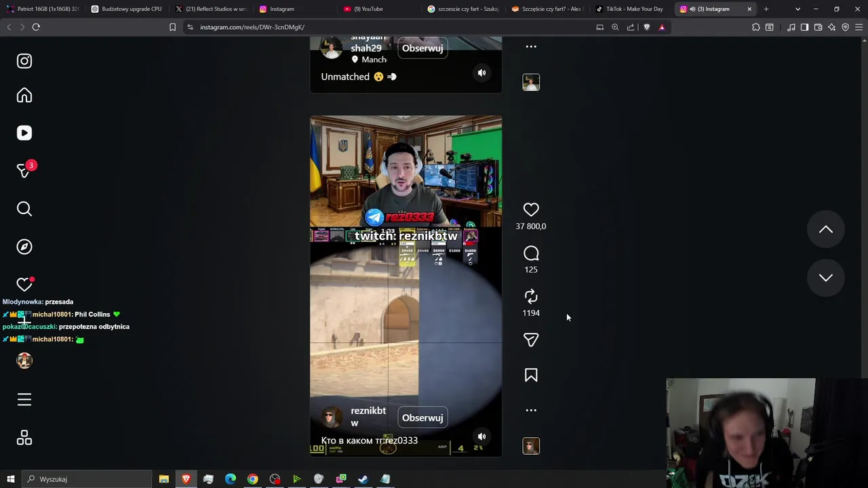The height and width of the screenshot is (488, 868).
Task: Open Brave main menu hamburger
Action: click(859, 27)
